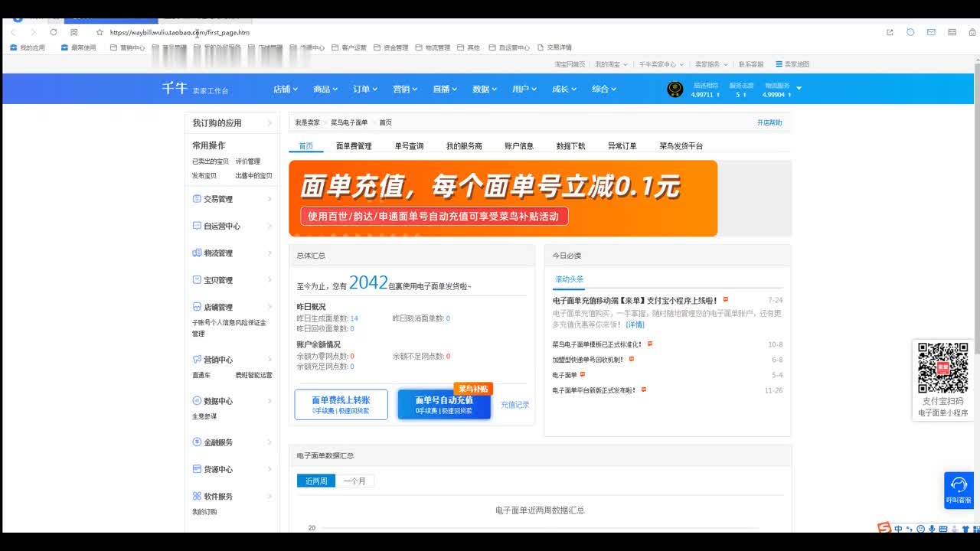The image size is (980, 551).
Task: Click the 营销中心 megaphone icon
Action: click(197, 360)
